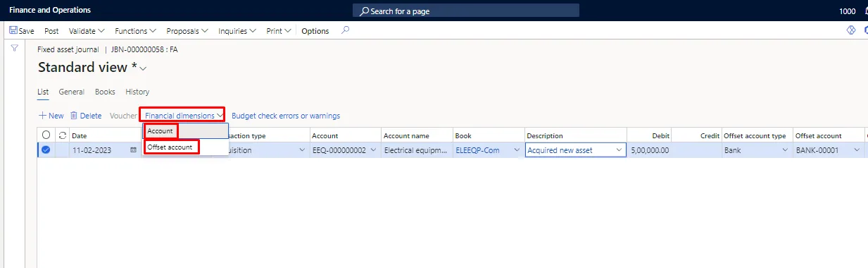The height and width of the screenshot is (268, 868).
Task: Open the Book ELEEQP-Com dropdown arrow
Action: pyautogui.click(x=517, y=150)
